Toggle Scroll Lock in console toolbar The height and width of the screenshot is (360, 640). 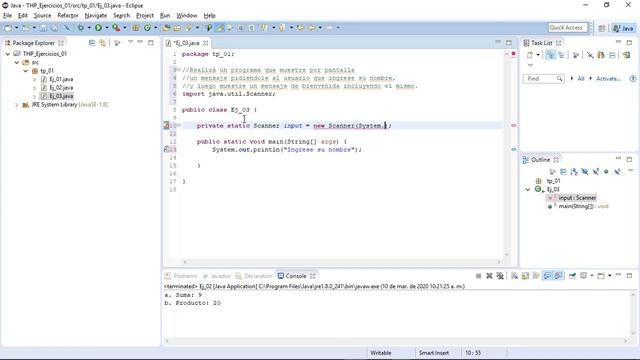click(x=525, y=276)
